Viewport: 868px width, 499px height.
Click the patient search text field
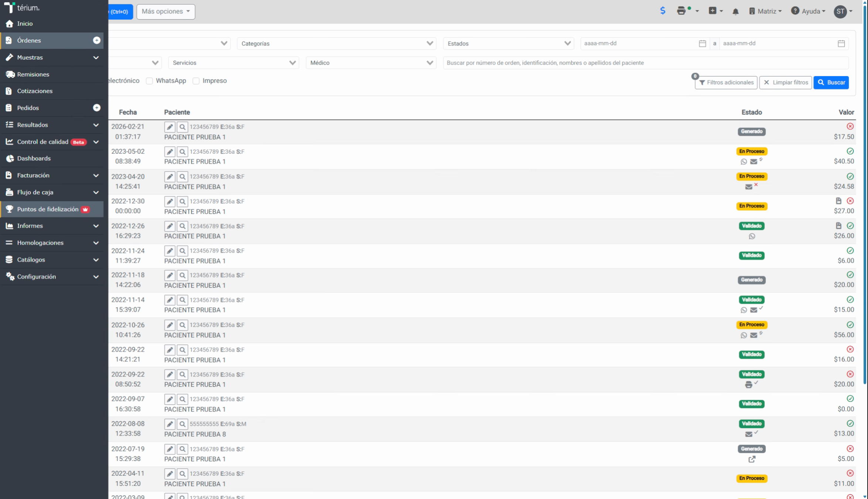(646, 63)
